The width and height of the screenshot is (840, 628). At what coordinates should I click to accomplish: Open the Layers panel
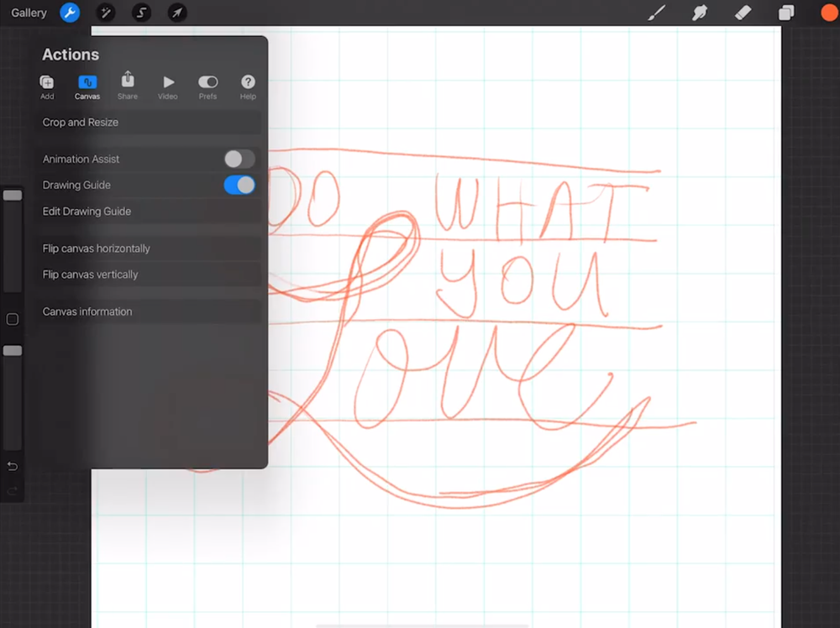click(x=786, y=13)
